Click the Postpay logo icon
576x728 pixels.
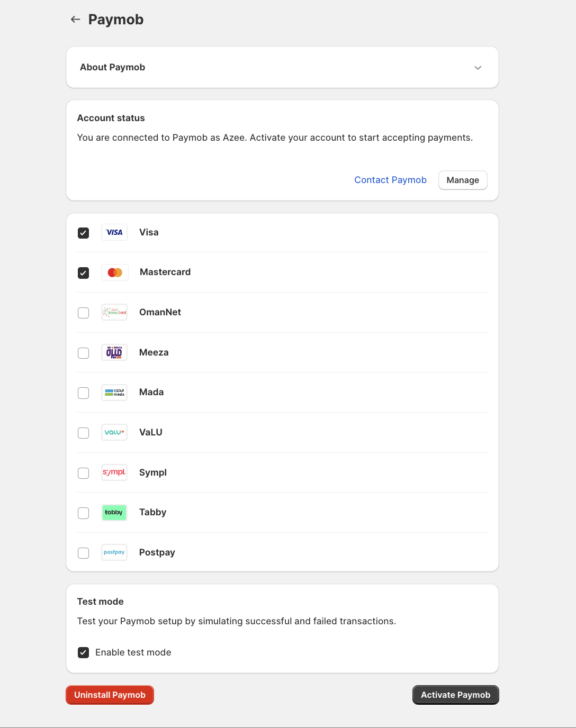coord(114,552)
